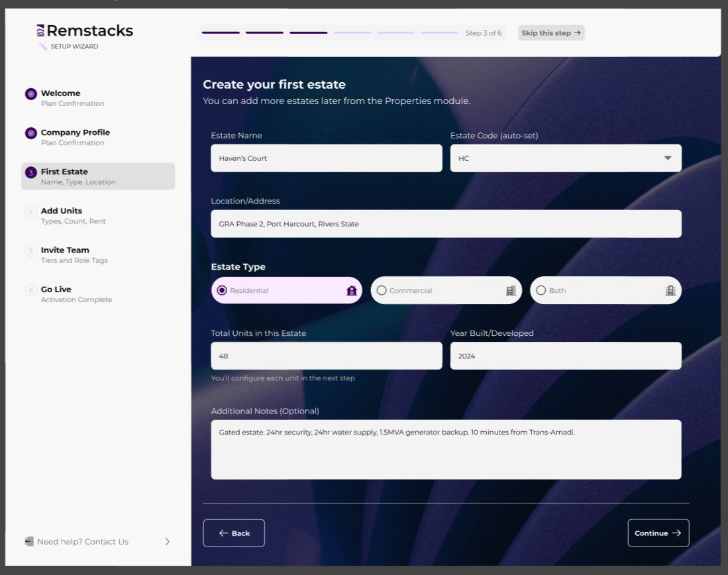Screen dimensions: 728x575
Task: Click the arrow on Skip this step
Action: pyautogui.click(x=577, y=33)
